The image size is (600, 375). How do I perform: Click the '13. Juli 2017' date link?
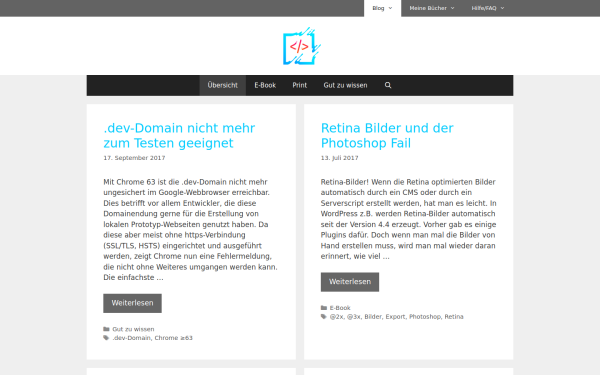pyautogui.click(x=339, y=158)
